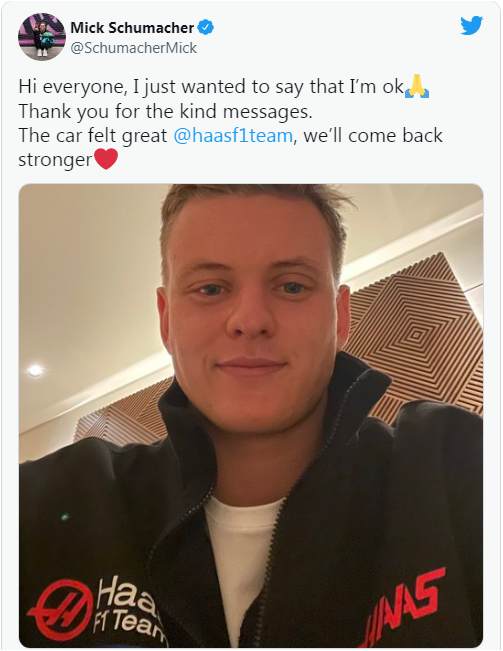Open the Mick Schumacher display name

click(132, 28)
